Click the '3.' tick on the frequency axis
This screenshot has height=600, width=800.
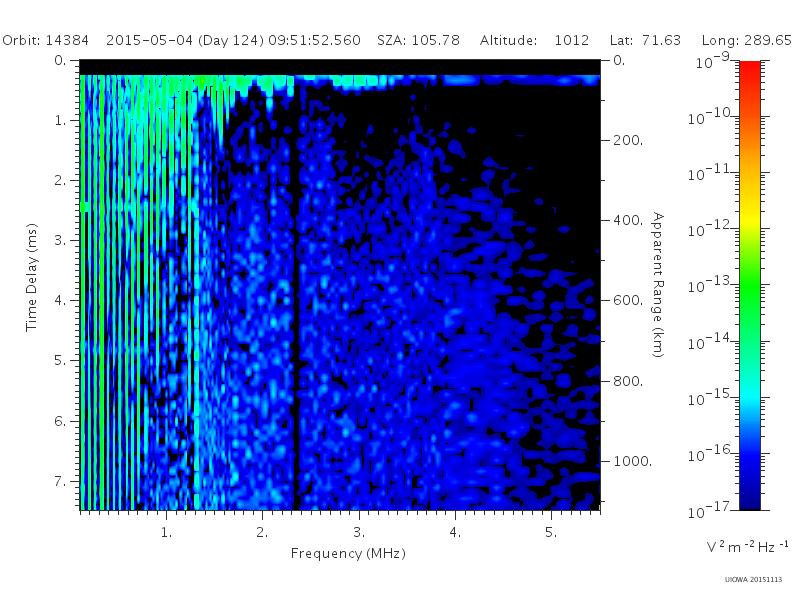[359, 532]
